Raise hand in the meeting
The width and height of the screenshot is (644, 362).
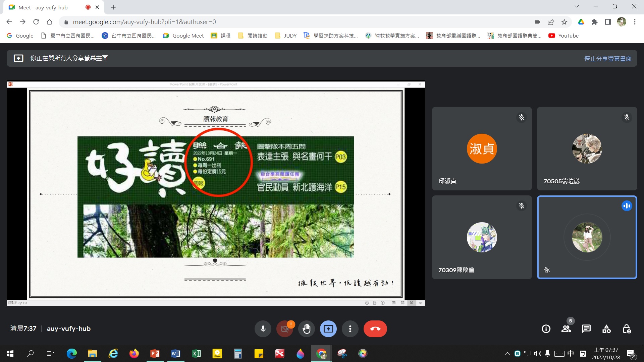306,329
